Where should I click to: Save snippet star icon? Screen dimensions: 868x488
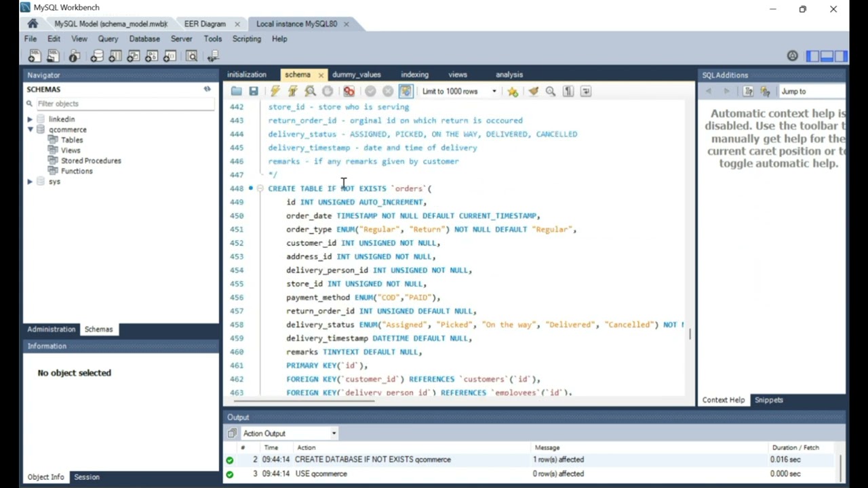pyautogui.click(x=513, y=91)
